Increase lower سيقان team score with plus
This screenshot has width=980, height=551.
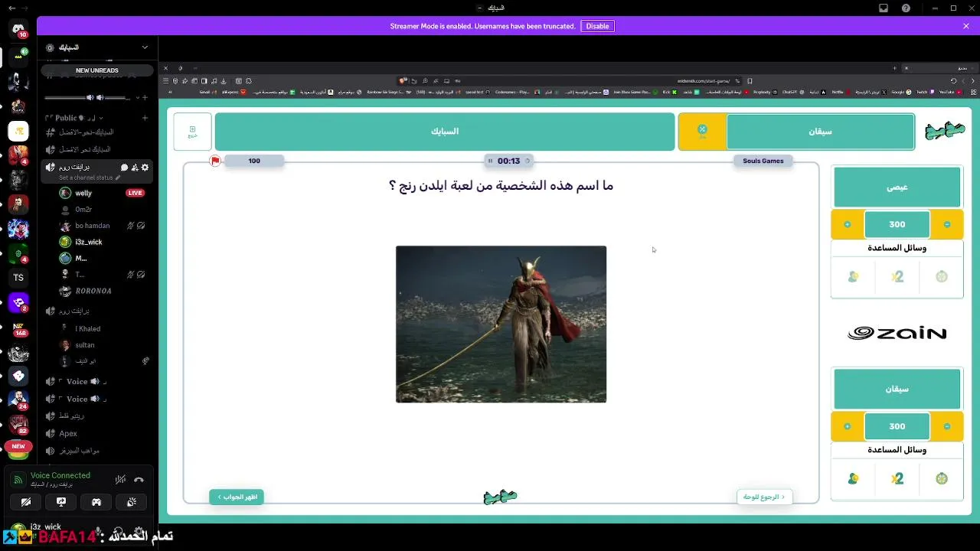click(x=847, y=426)
